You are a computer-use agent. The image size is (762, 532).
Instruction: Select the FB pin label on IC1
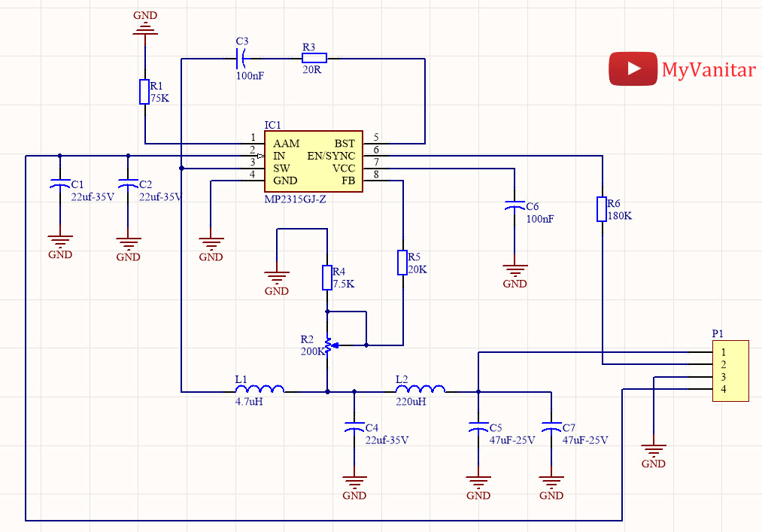pos(348,181)
